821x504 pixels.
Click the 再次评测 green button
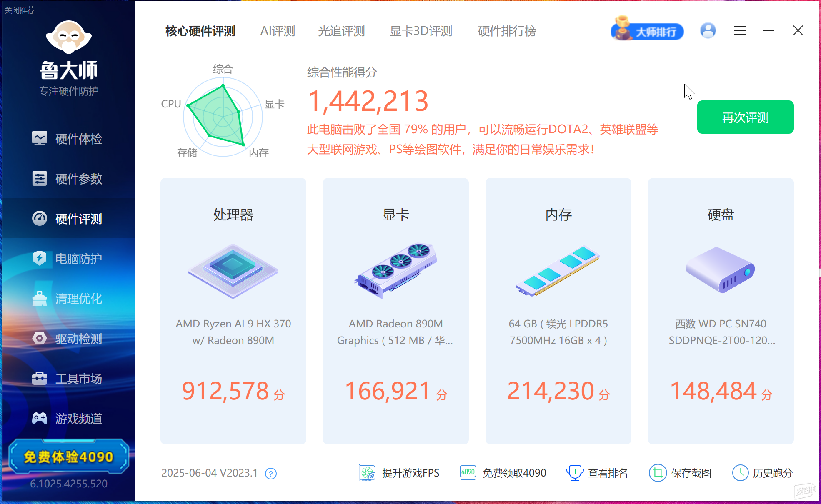(745, 117)
